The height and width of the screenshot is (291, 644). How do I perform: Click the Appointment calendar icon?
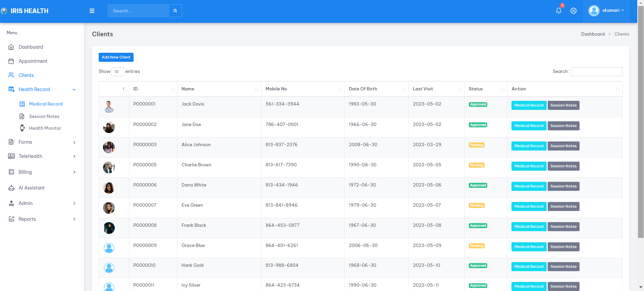point(11,61)
